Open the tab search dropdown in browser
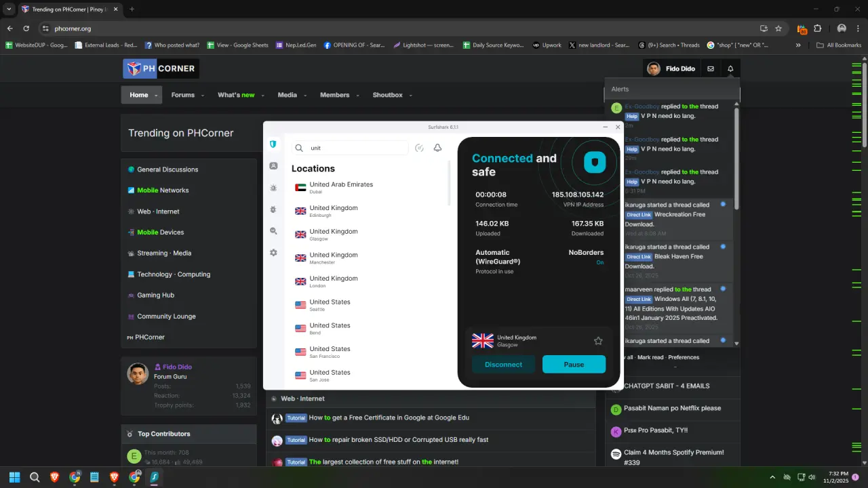Viewport: 868px width, 488px height. 9,9
